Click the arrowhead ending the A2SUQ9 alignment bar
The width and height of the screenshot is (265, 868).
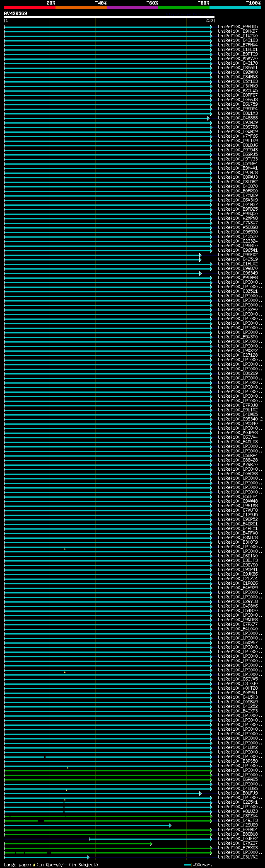tap(170, 825)
